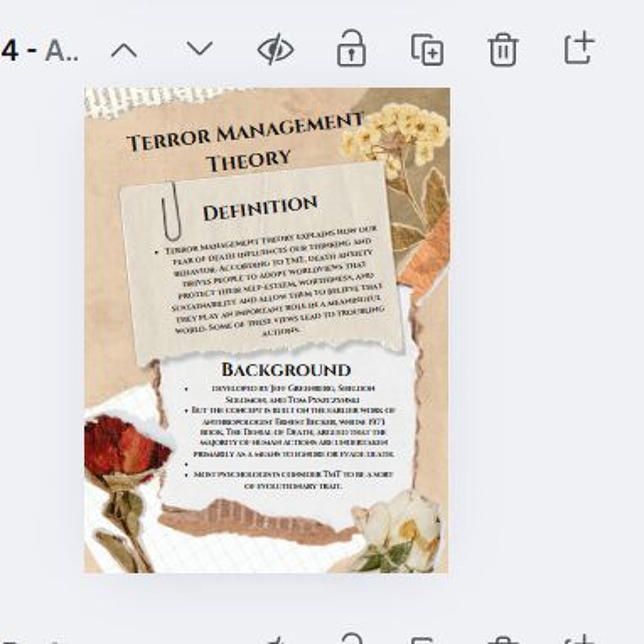Duplicate page 4
The height and width of the screenshot is (644, 644).
coord(427,49)
